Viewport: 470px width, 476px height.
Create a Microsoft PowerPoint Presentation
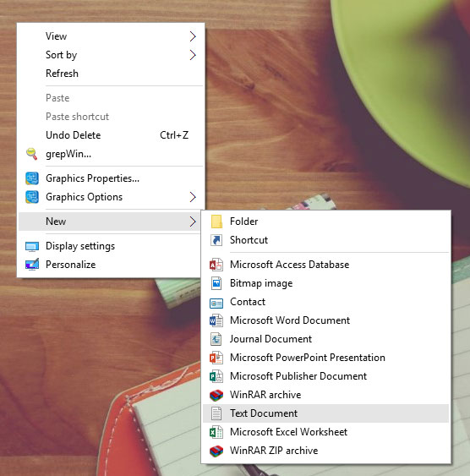pyautogui.click(x=326, y=358)
